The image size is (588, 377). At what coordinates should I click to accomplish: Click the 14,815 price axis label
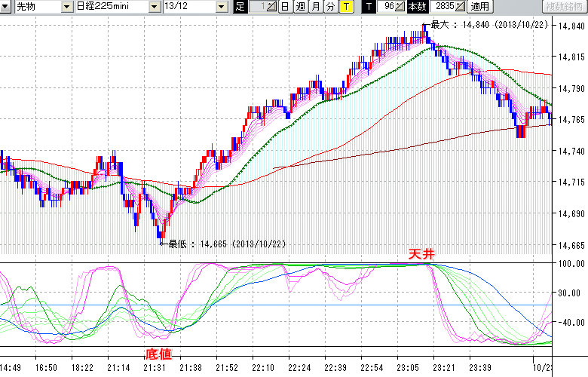tap(571, 57)
